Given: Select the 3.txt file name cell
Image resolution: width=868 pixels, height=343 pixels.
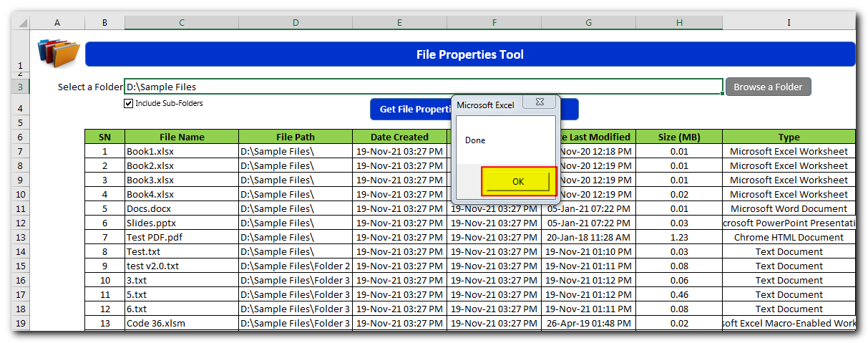Looking at the screenshot, I should 182,280.
